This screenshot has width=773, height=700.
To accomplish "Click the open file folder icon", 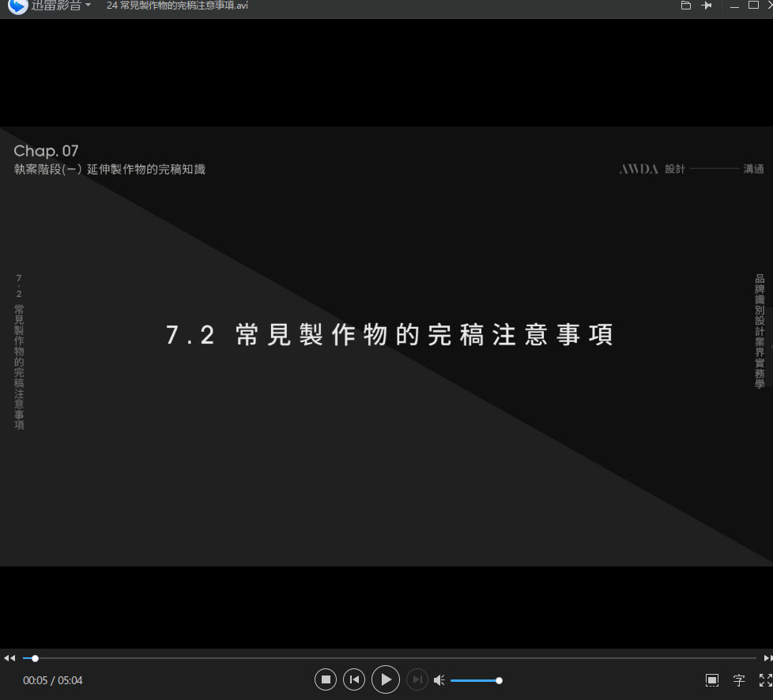I will (686, 6).
